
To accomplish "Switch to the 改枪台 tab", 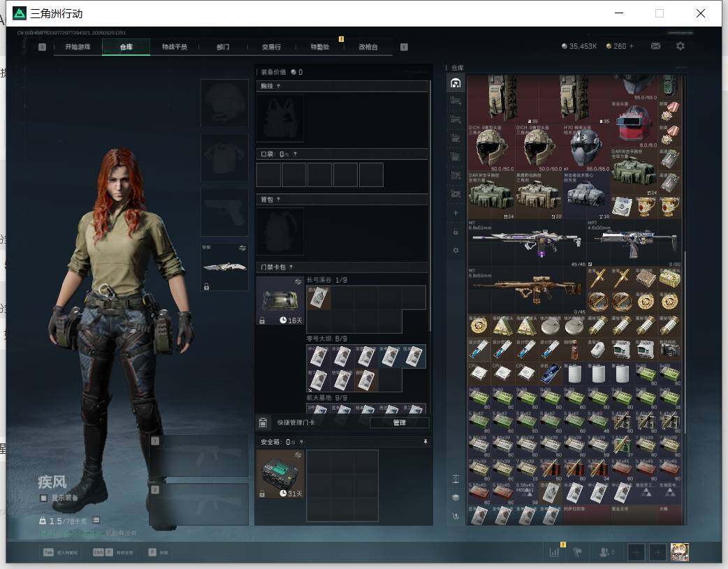I will [x=368, y=47].
